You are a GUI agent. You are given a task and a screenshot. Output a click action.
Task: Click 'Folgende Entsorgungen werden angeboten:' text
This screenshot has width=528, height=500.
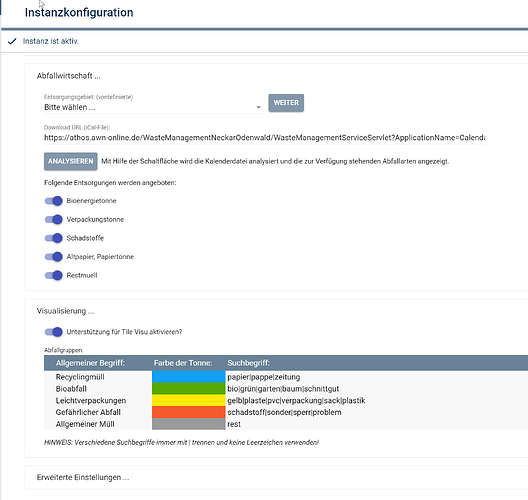110,183
